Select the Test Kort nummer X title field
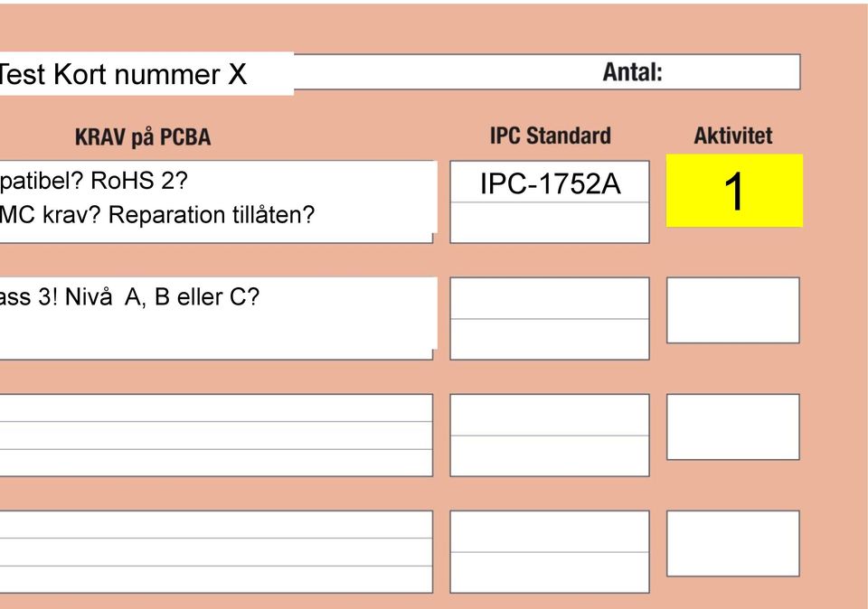This screenshot has width=868, height=609. click(146, 73)
